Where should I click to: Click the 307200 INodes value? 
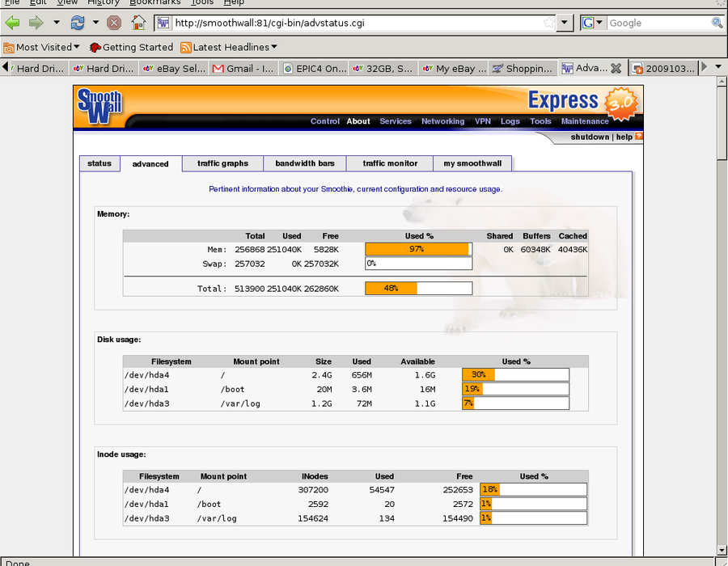[313, 490]
